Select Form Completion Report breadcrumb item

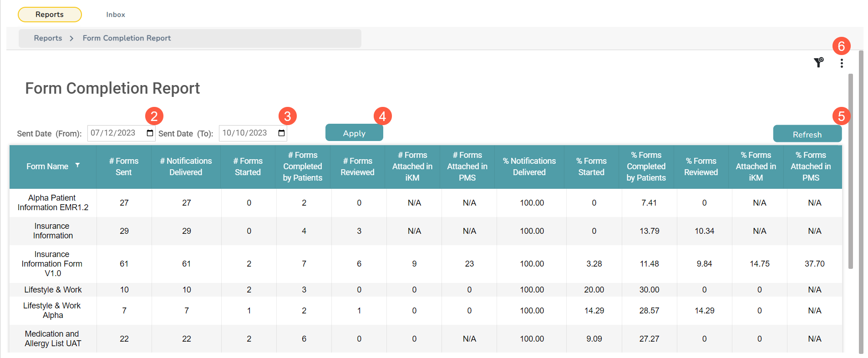click(x=127, y=38)
